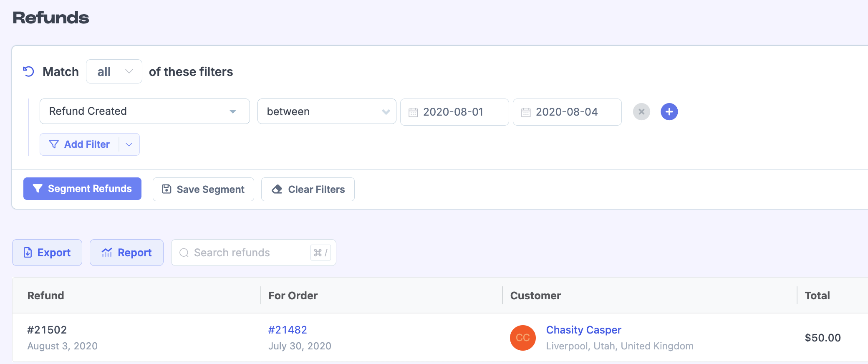Viewport: 868px width, 364px height.
Task: Open the Refund Created field dropdown
Action: coord(144,111)
